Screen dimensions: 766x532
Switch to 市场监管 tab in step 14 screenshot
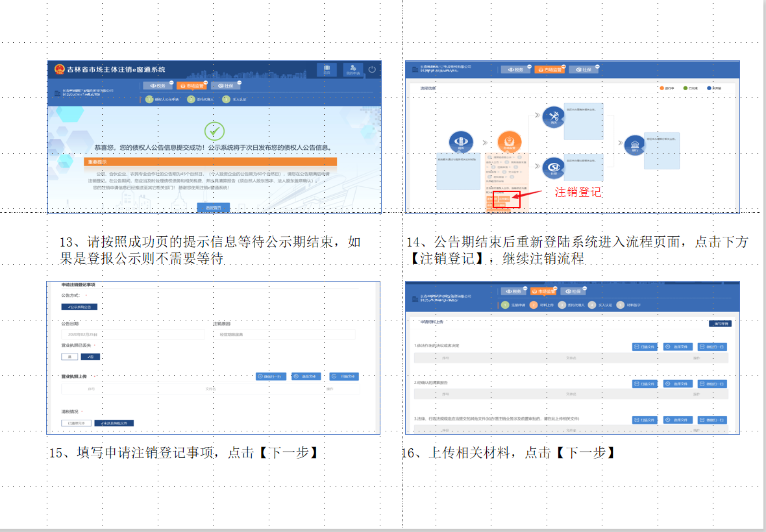[550, 70]
